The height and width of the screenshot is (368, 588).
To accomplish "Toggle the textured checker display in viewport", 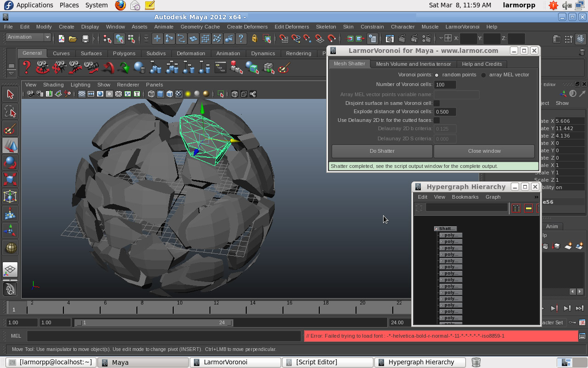I will (179, 94).
